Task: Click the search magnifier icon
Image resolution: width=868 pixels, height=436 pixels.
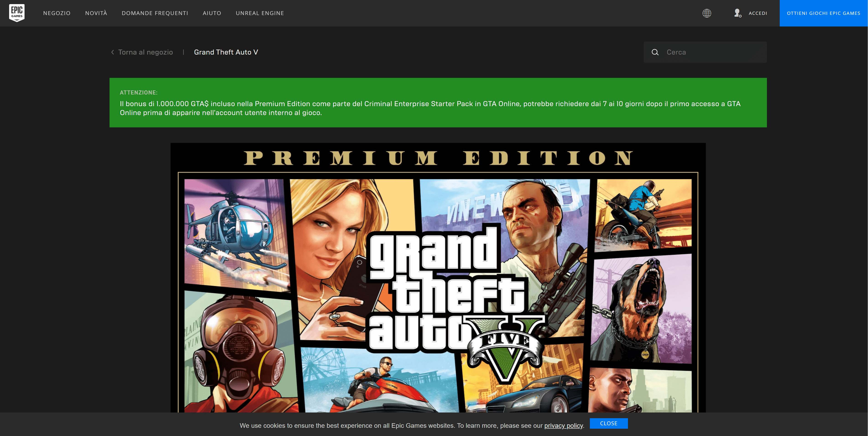Action: click(656, 52)
